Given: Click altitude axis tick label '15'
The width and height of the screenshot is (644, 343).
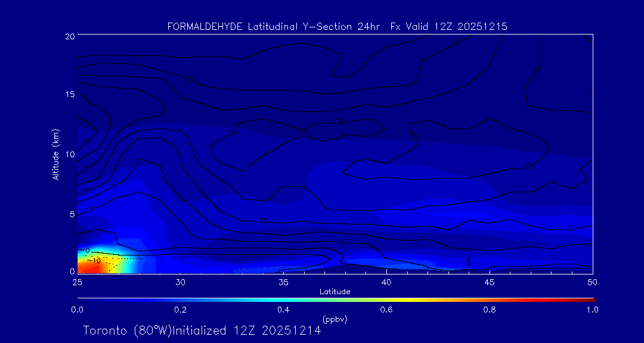Looking at the screenshot, I should tap(69, 94).
